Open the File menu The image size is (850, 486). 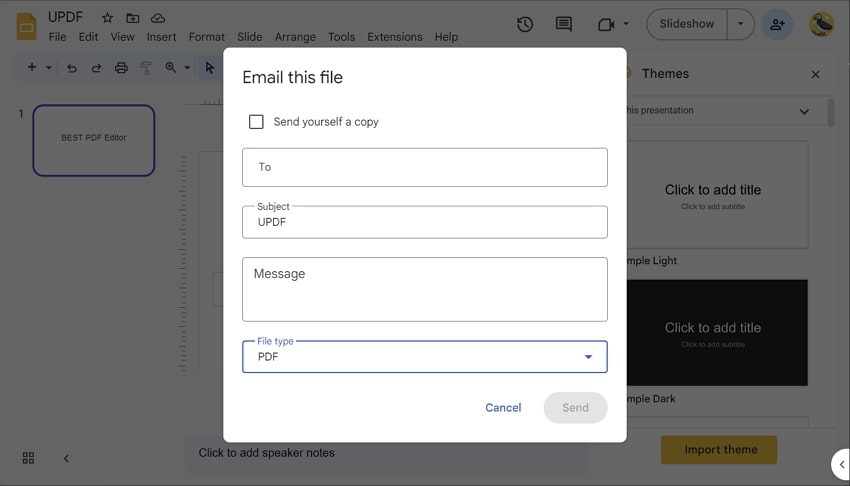click(57, 37)
